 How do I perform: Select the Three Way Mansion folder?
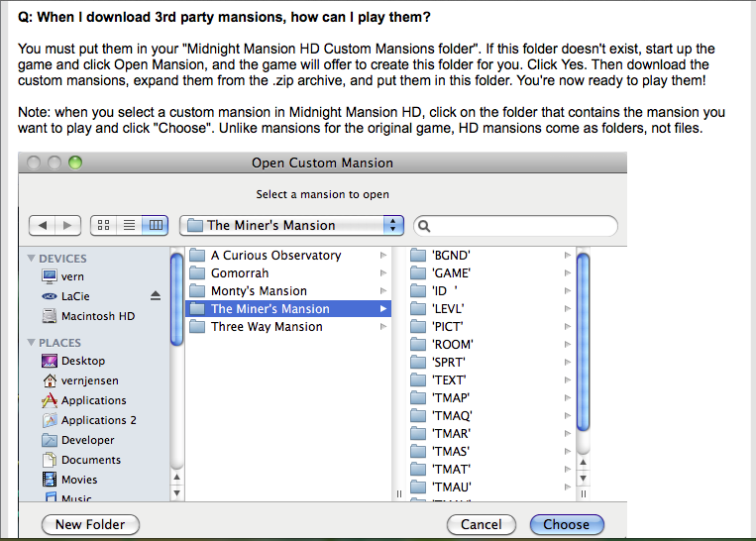tap(266, 327)
